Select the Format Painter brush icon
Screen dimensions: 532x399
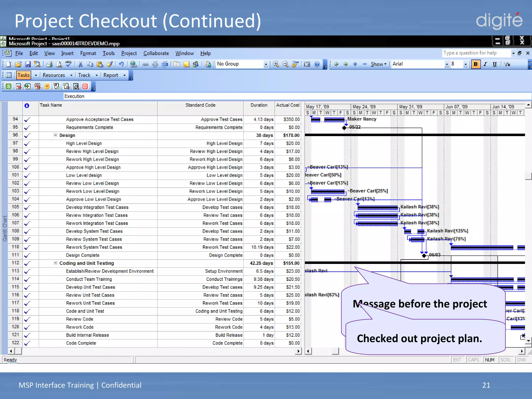click(110, 64)
